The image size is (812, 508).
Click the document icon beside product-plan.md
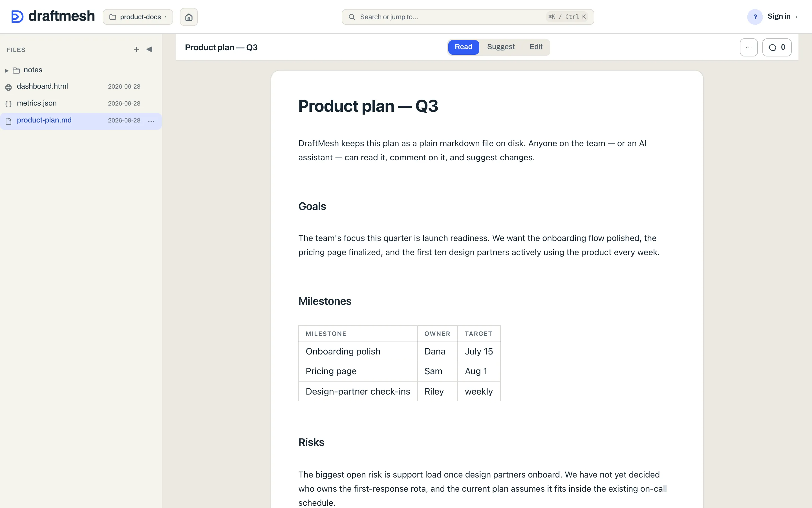9,121
